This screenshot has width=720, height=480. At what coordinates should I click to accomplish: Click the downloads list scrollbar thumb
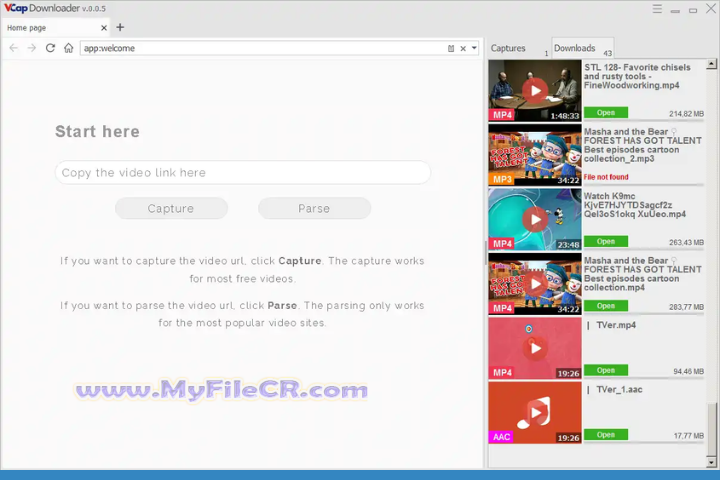[711, 429]
